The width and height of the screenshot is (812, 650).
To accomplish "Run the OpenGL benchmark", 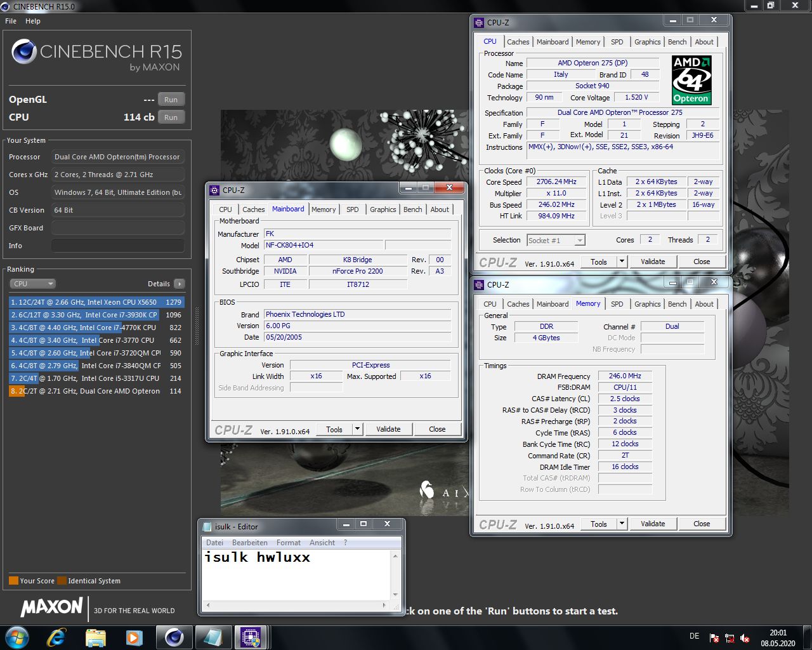I will [x=171, y=100].
